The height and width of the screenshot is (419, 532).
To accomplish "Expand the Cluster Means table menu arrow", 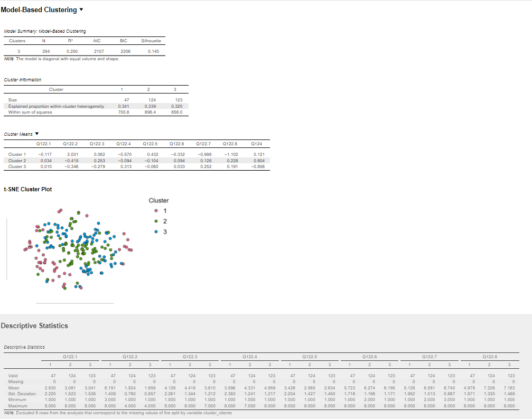I will pyautogui.click(x=37, y=134).
